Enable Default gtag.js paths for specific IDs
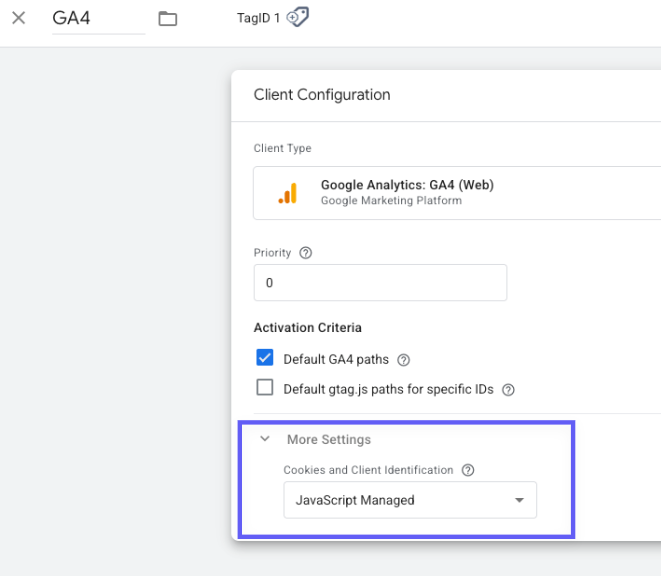Screen dimensions: 661x576 [x=265, y=387]
